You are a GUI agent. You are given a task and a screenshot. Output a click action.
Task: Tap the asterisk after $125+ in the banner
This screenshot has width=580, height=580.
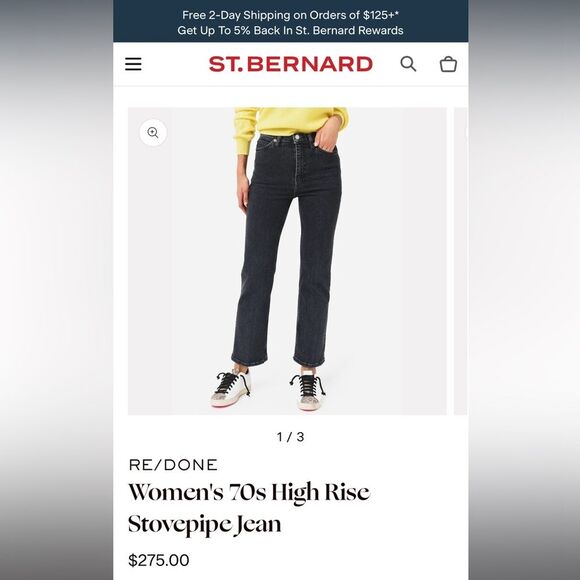click(x=397, y=13)
